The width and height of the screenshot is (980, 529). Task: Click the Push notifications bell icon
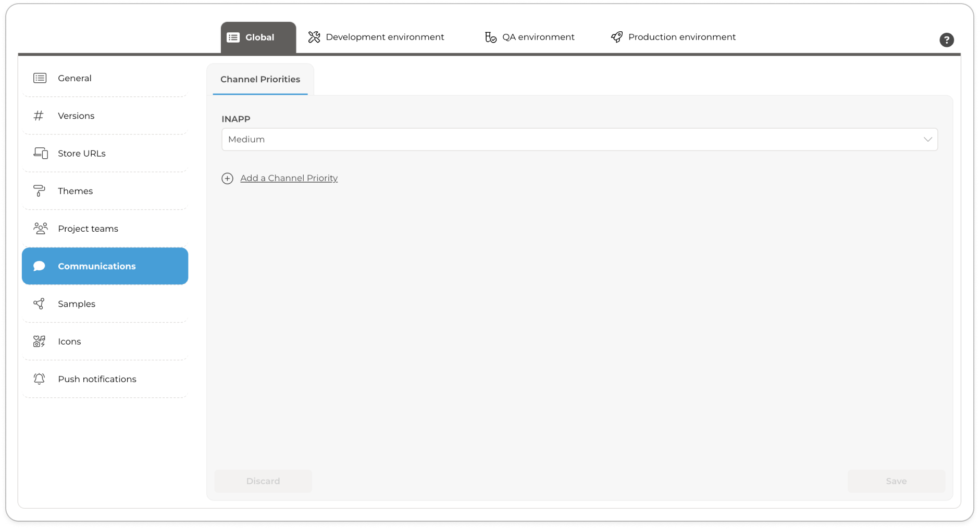[x=39, y=379]
